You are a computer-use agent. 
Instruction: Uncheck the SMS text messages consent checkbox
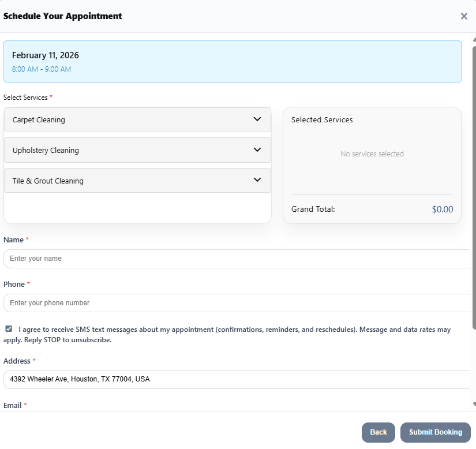pos(9,329)
